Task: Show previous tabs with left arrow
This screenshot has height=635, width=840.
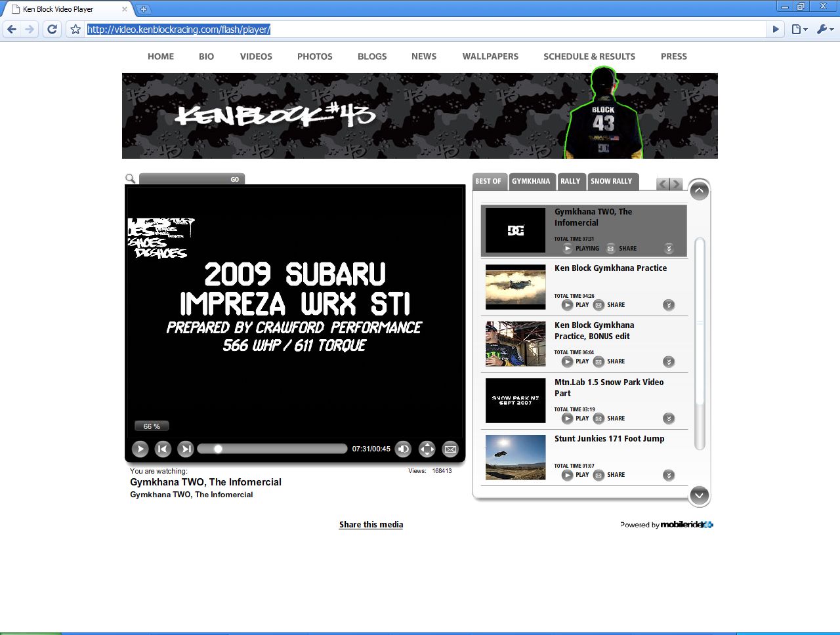Action: (663, 184)
